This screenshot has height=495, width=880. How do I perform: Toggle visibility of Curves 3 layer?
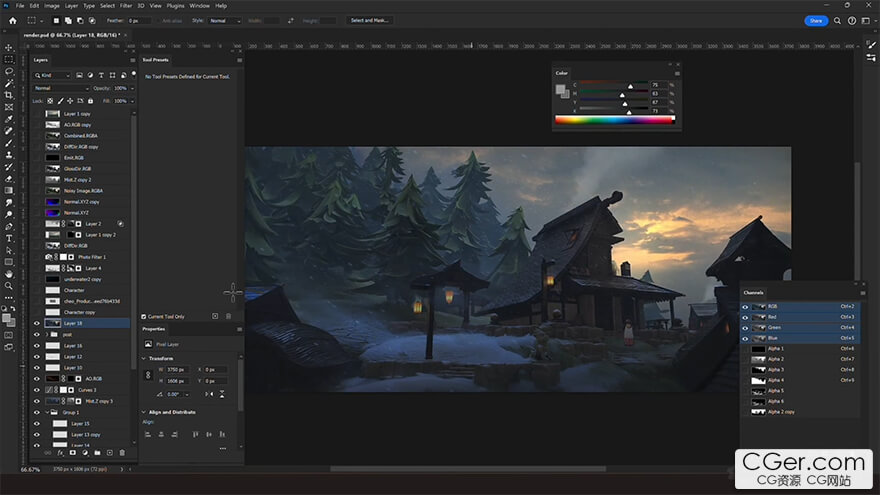click(37, 389)
